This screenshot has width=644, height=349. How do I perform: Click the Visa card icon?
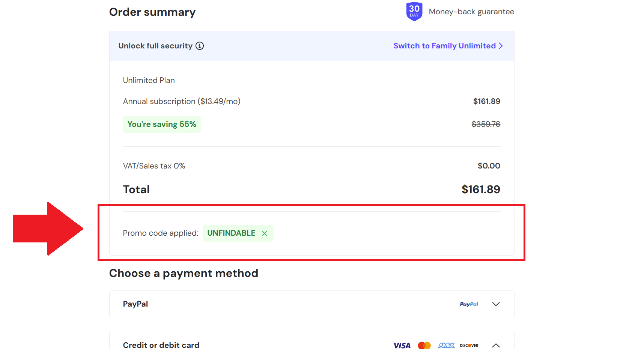coord(402,345)
